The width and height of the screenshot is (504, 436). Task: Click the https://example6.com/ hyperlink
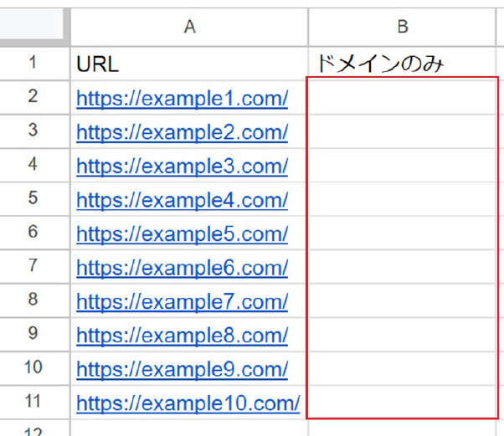point(182,268)
